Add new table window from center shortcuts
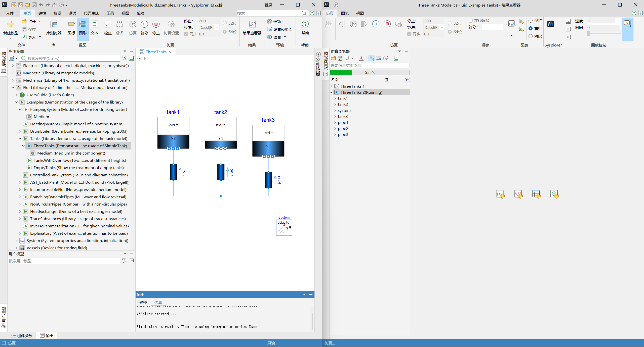This screenshot has height=347, width=644. [536, 194]
